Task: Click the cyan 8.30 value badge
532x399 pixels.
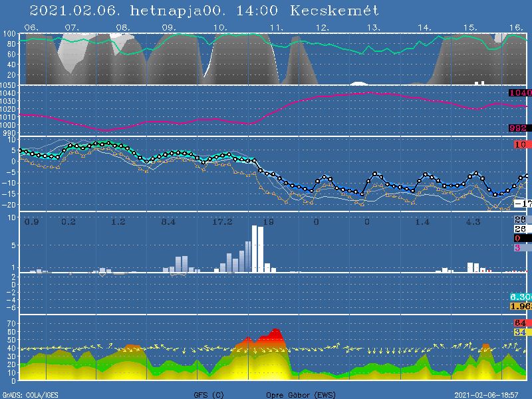Action: click(520, 297)
